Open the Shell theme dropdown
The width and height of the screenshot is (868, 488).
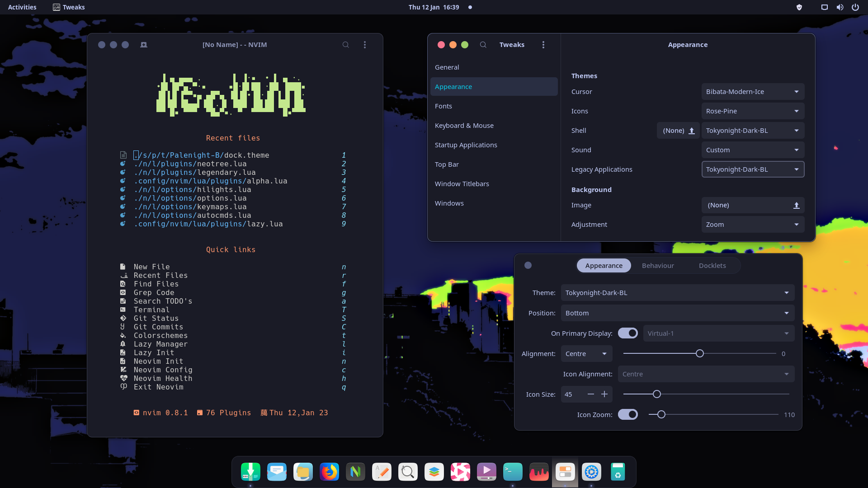tap(753, 131)
